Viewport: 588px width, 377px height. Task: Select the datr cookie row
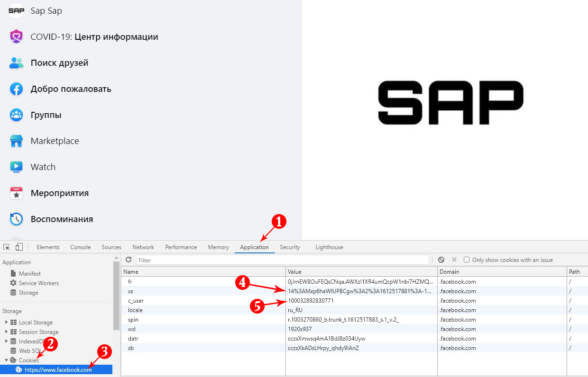coord(355,338)
